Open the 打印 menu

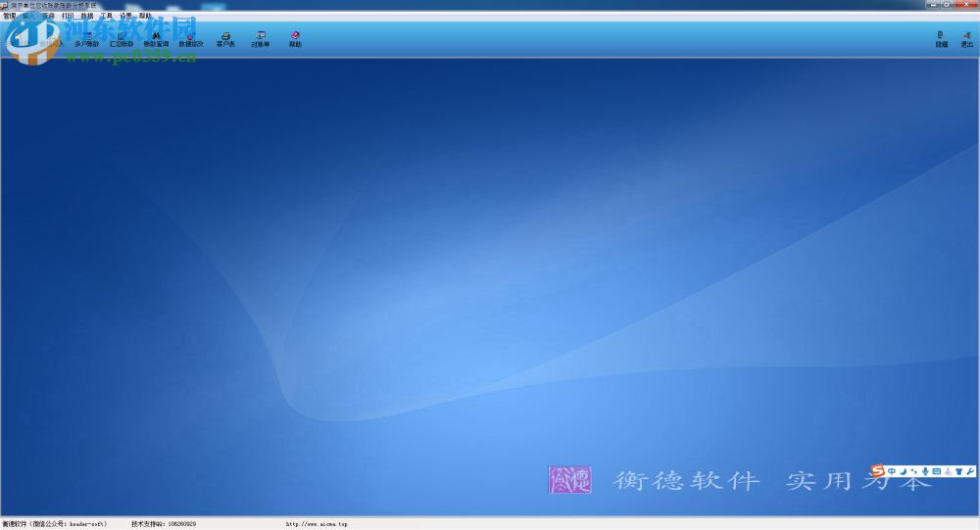(x=68, y=16)
